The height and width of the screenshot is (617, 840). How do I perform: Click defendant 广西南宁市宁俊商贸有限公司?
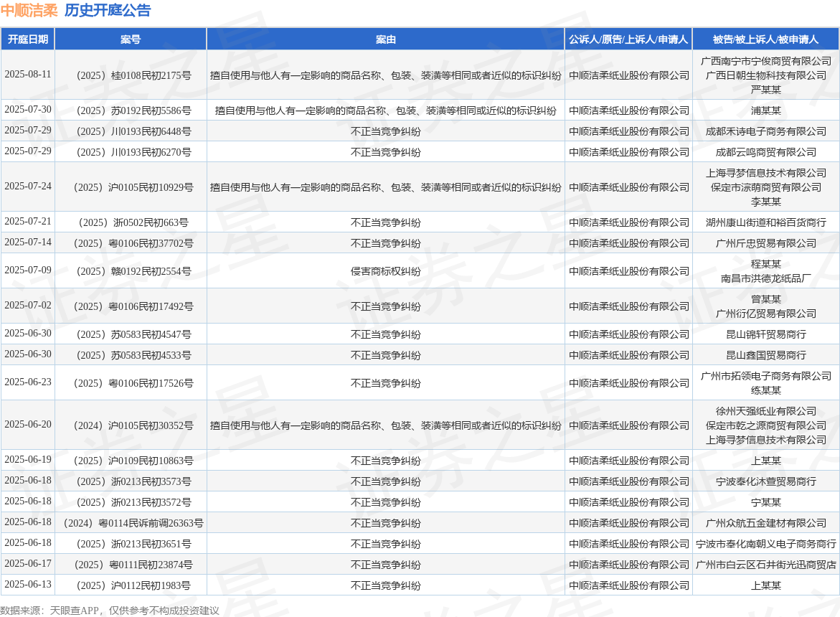pos(766,61)
